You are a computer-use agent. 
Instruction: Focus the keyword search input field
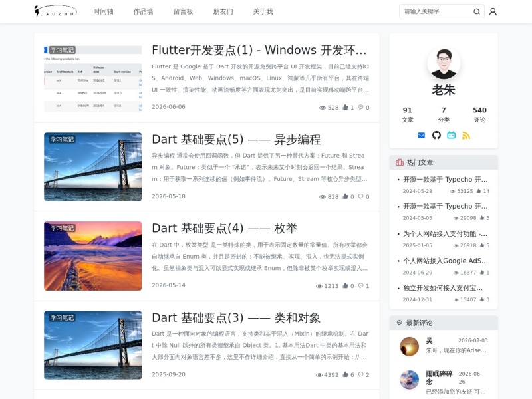coord(436,11)
